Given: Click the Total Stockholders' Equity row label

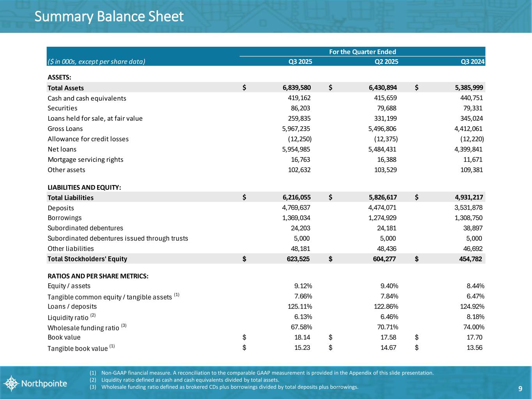Looking at the screenshot, I should (87, 259).
